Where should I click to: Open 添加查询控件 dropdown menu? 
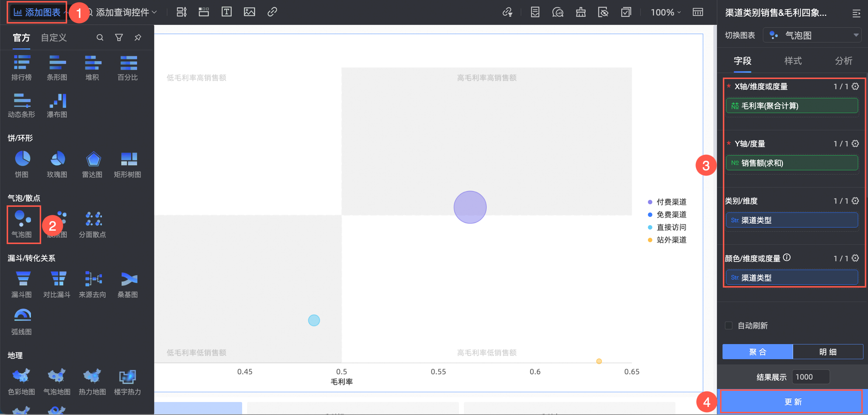pos(123,12)
